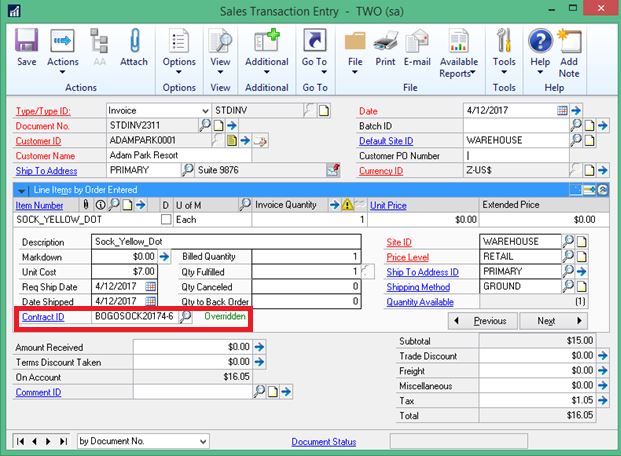
Task: Click the Add Note icon
Action: (569, 41)
